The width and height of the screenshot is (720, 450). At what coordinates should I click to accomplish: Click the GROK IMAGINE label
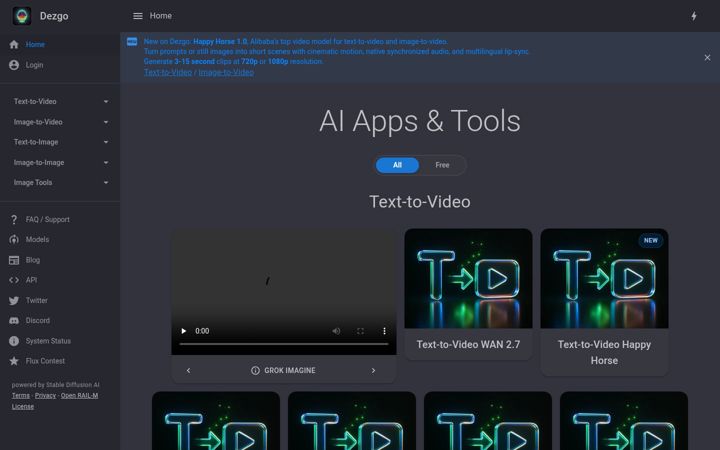(x=290, y=371)
